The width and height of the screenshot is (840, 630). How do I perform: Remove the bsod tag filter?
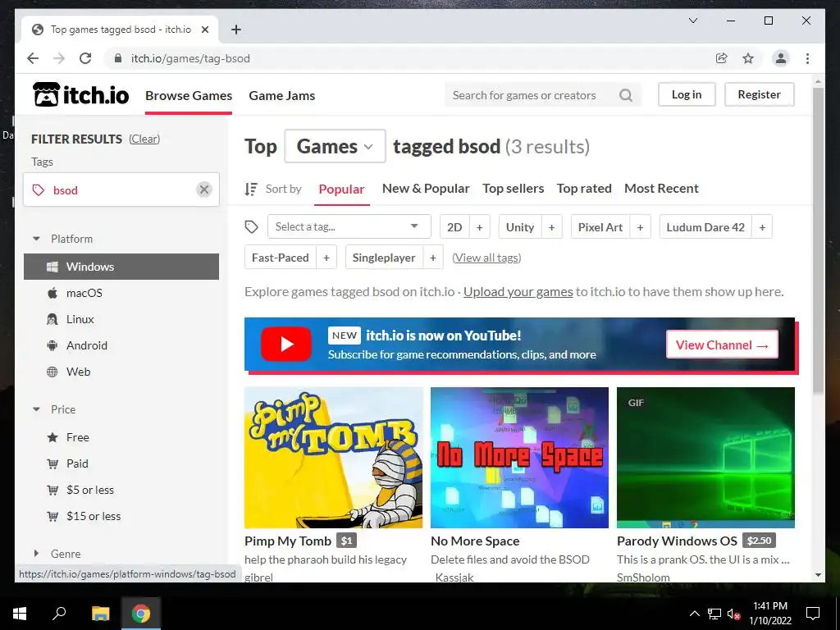coord(204,189)
